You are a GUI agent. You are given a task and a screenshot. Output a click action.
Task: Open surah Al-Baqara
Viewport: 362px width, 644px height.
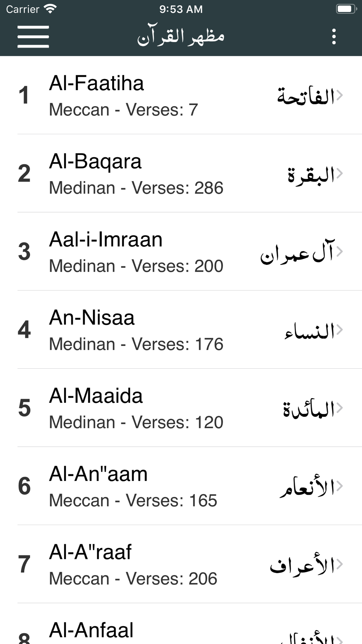click(181, 173)
